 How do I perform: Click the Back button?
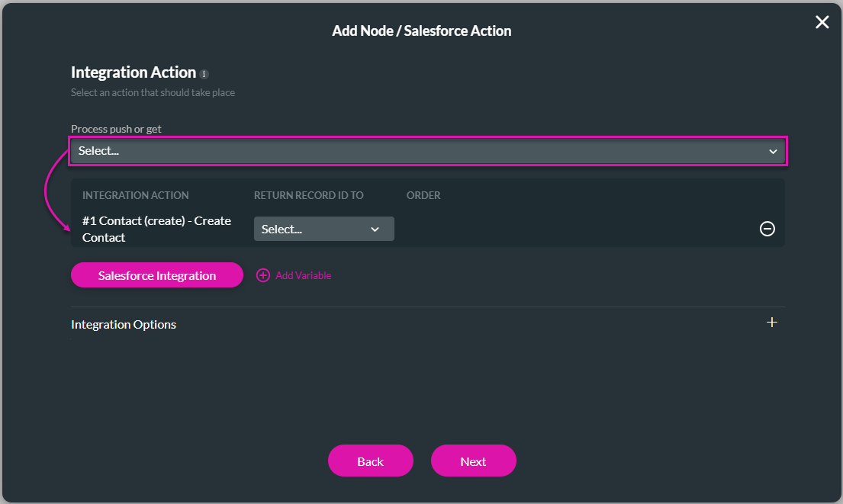pyautogui.click(x=370, y=461)
